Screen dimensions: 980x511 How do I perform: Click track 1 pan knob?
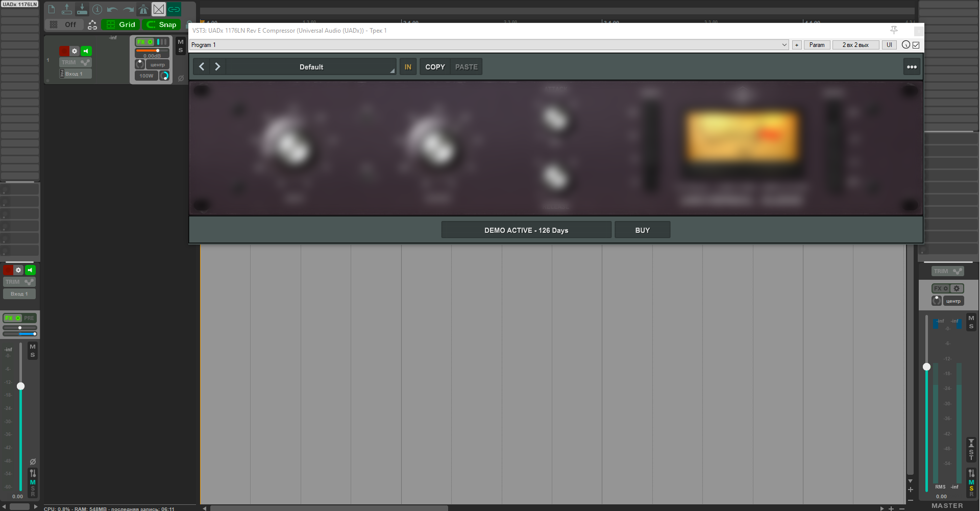coord(140,64)
